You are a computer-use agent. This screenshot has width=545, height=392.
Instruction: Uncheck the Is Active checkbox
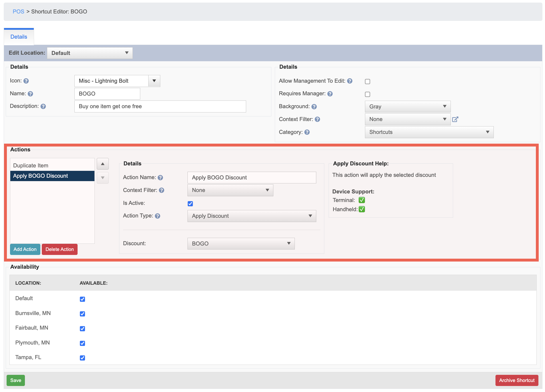point(190,204)
